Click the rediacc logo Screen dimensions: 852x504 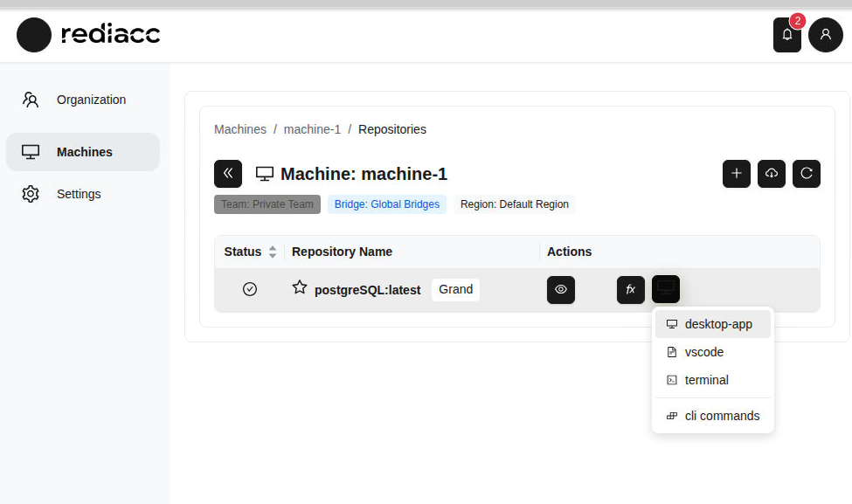point(88,35)
